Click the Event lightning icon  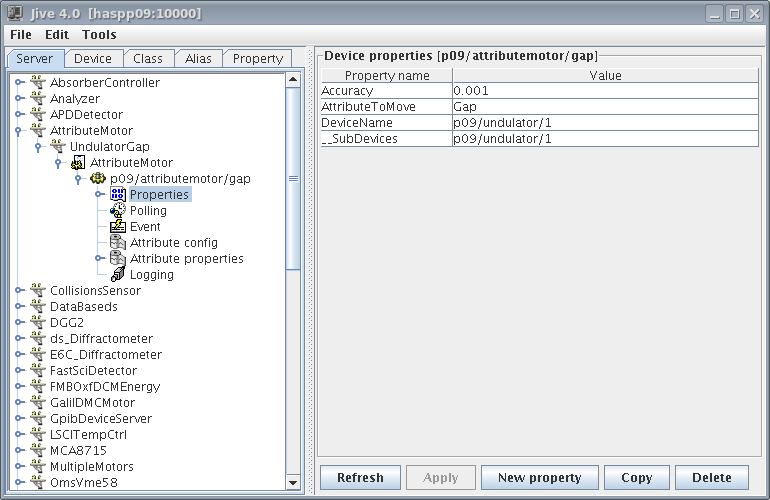(118, 226)
